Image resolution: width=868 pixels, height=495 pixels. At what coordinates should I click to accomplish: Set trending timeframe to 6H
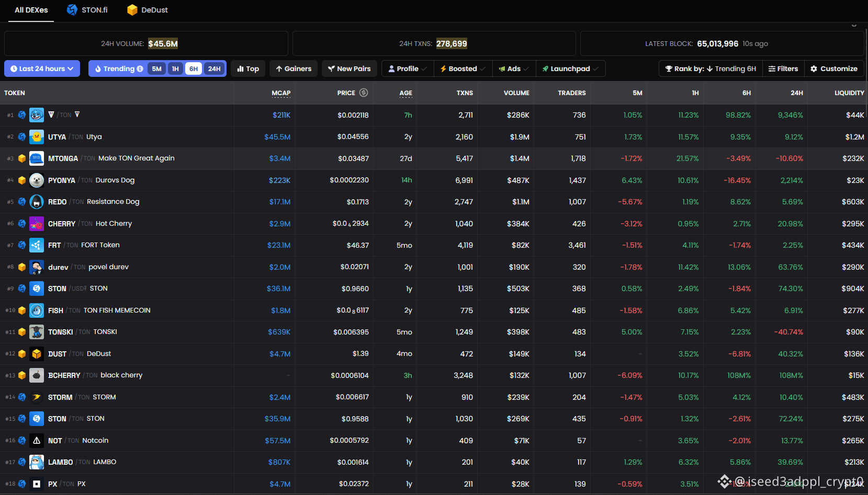pos(194,69)
